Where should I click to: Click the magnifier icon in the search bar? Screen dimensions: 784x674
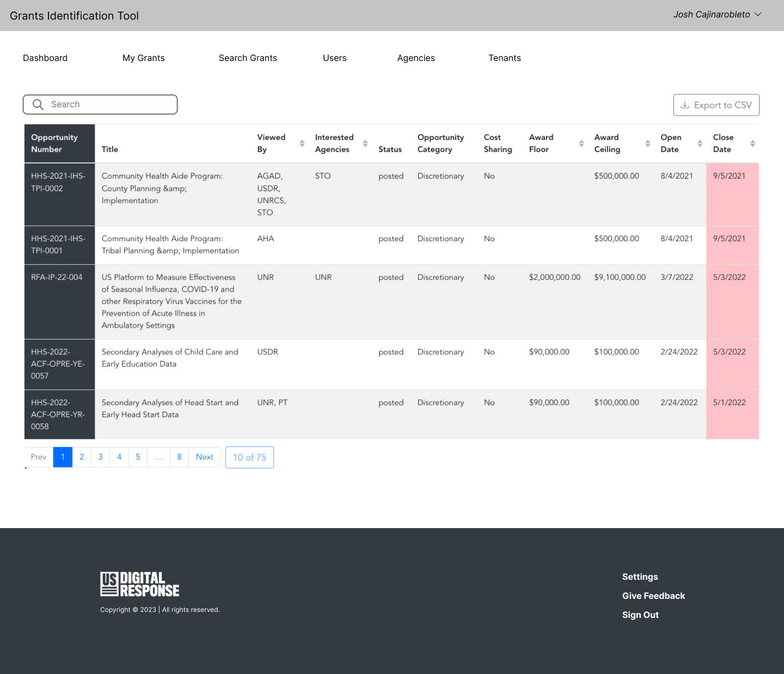click(x=38, y=104)
